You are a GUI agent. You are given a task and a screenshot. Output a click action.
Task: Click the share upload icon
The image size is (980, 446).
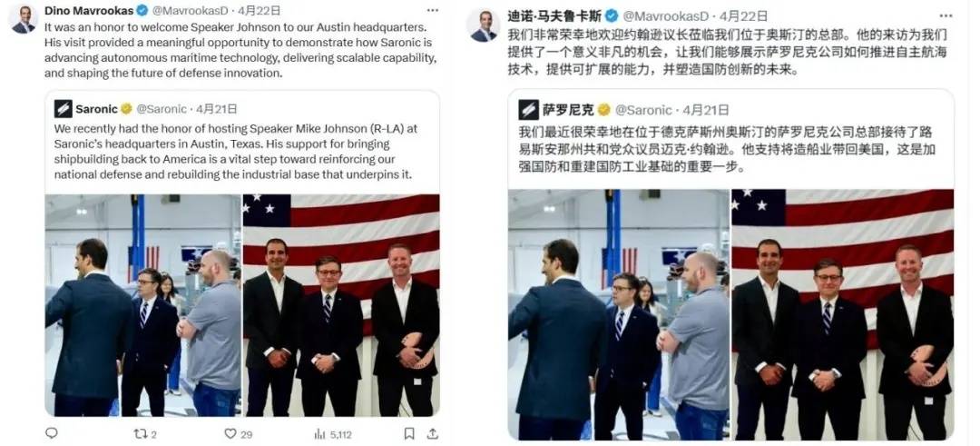432,433
